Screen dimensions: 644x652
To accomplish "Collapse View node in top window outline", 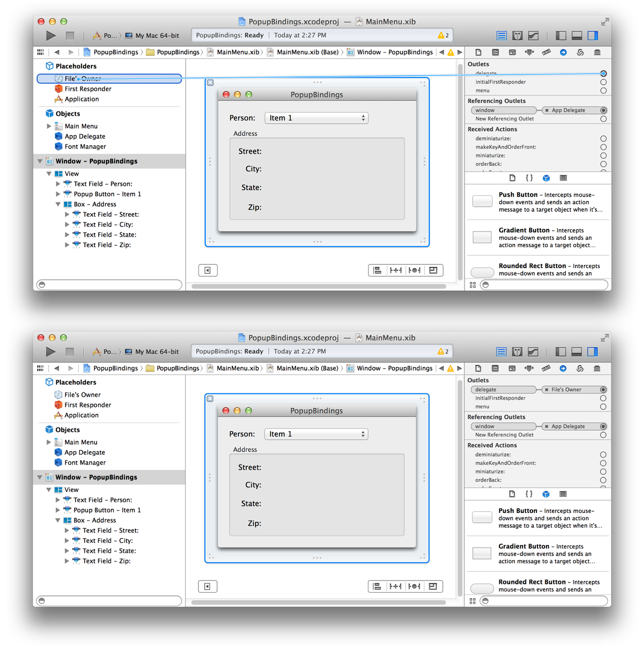I will pyautogui.click(x=49, y=174).
